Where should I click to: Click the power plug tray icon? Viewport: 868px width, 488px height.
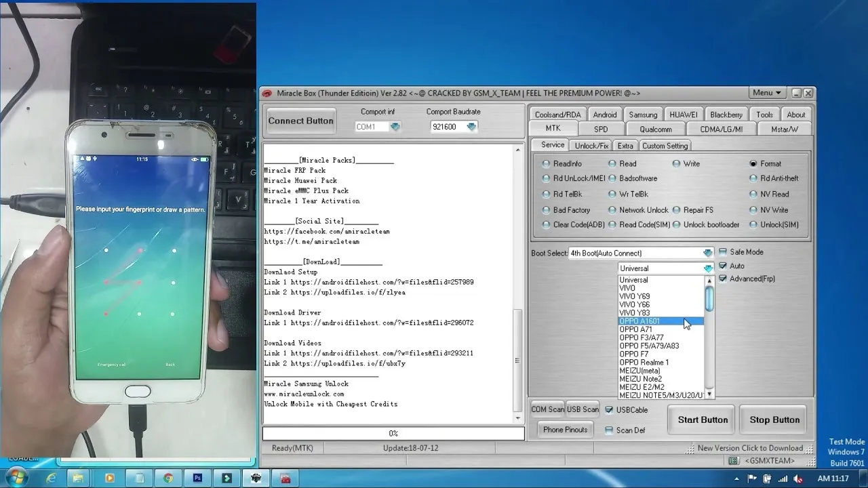point(766,478)
